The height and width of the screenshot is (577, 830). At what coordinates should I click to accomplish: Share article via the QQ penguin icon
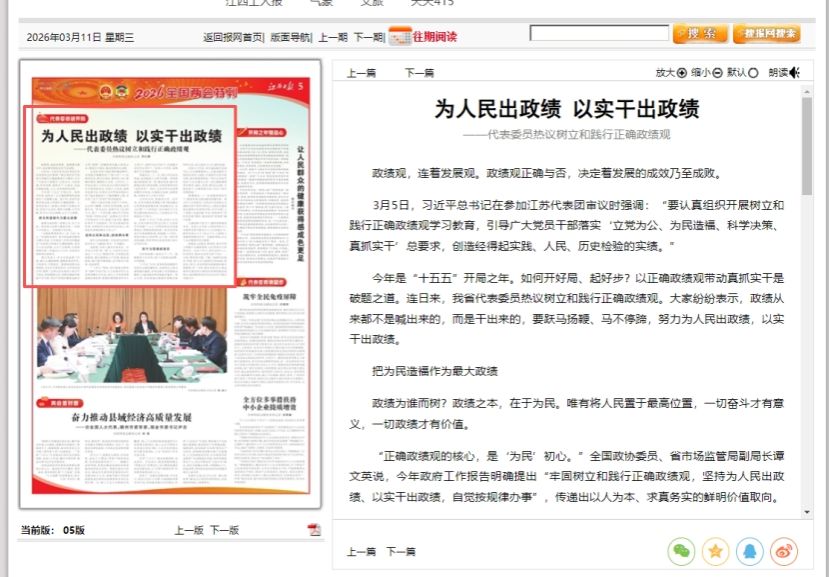pyautogui.click(x=750, y=550)
